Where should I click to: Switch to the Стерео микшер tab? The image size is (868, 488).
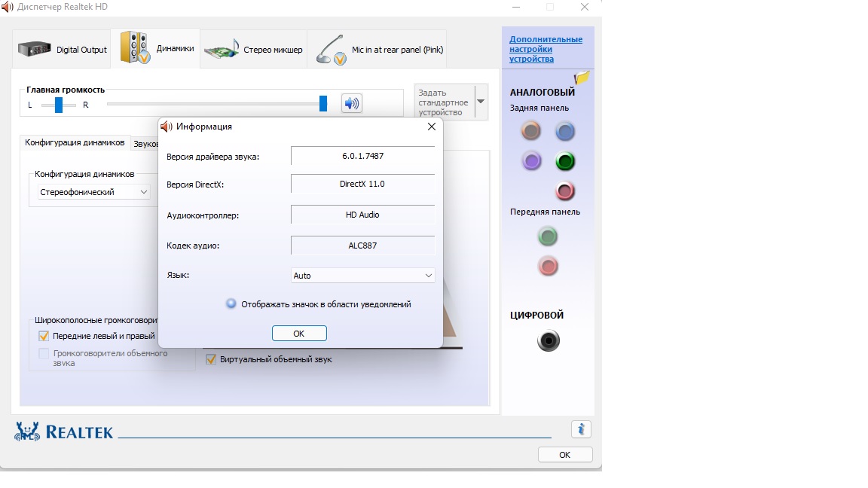(253, 49)
